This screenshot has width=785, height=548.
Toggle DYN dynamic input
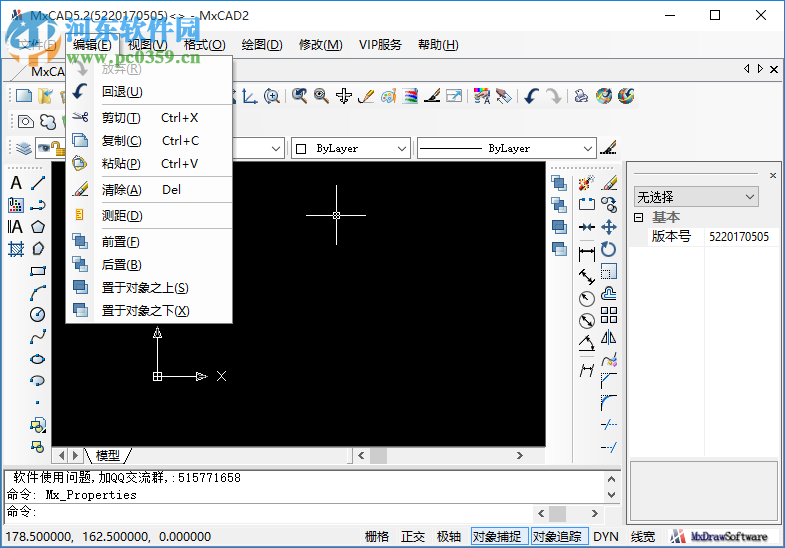tap(606, 536)
